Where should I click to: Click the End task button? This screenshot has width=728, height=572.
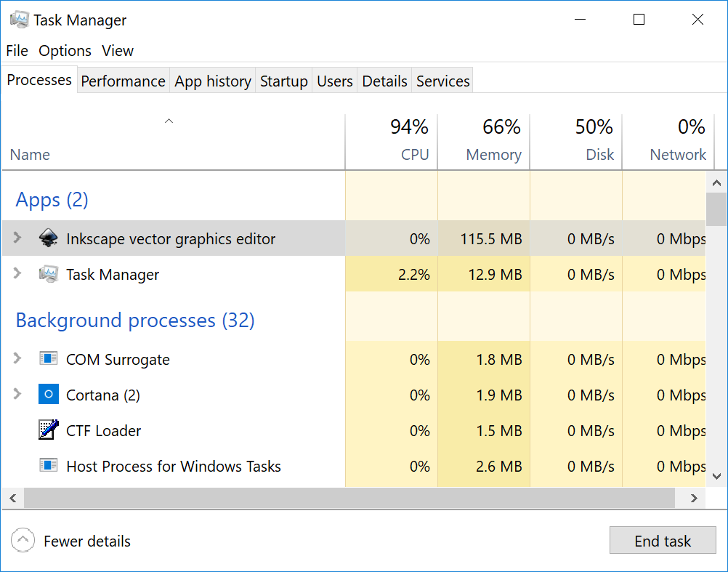coord(663,541)
